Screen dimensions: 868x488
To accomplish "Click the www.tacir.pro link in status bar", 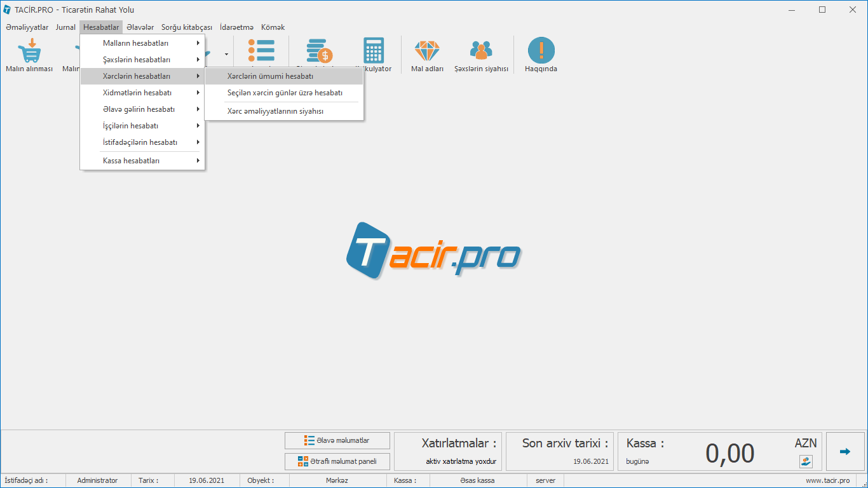I will (827, 480).
